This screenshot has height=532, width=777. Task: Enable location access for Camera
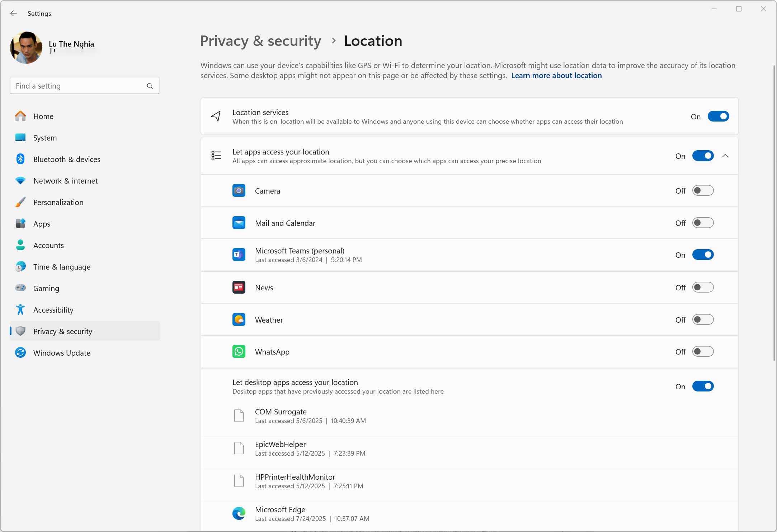pyautogui.click(x=703, y=190)
